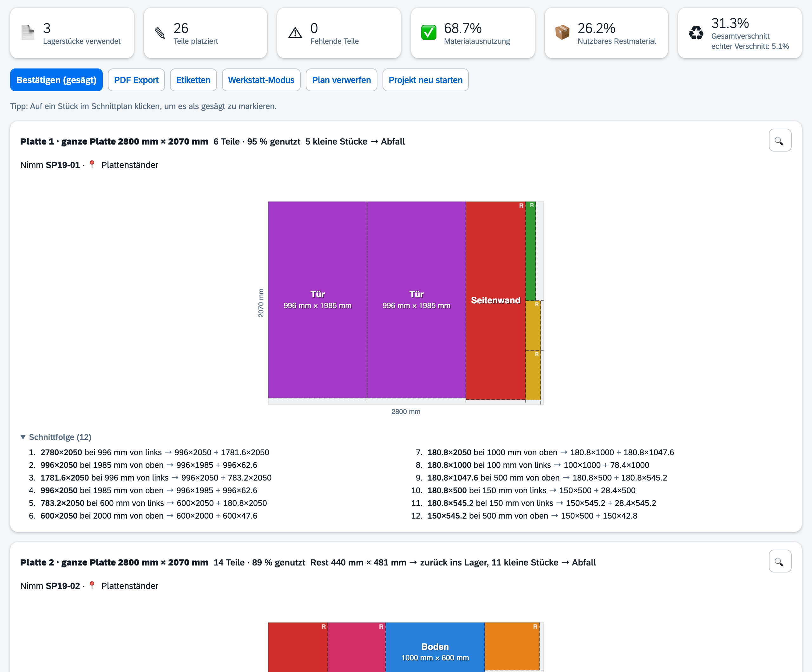Select the orange piece on Platte 2
812x672 pixels.
512,646
